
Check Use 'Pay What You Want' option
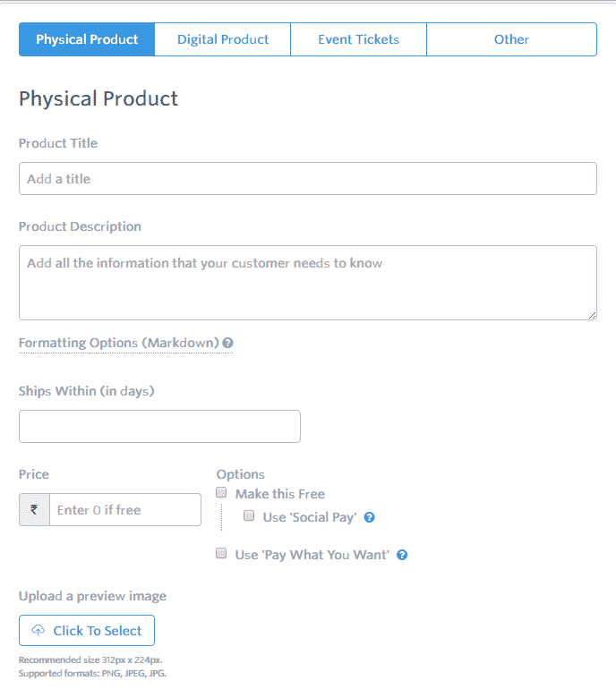221,553
